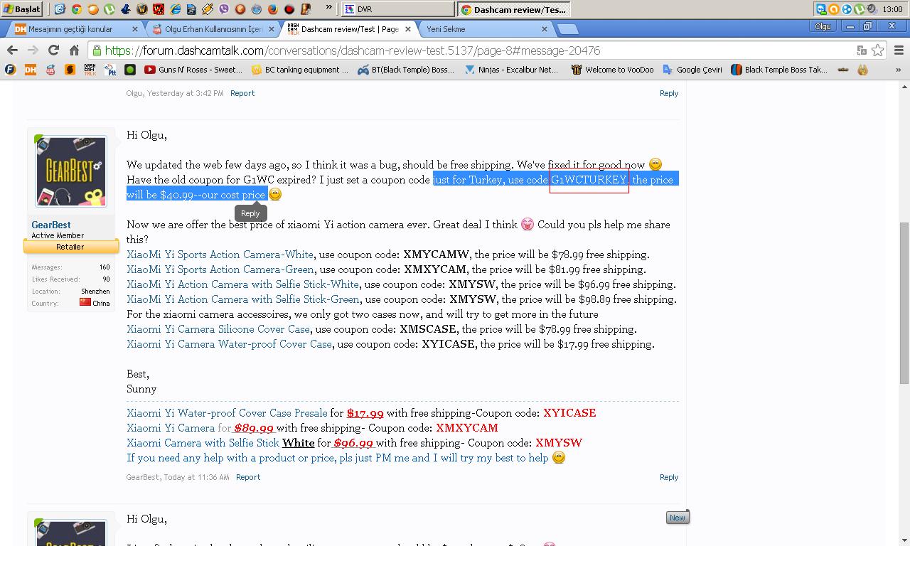The width and height of the screenshot is (910, 588).
Task: Click the uTorrent icon in system tray
Action: coord(859,9)
